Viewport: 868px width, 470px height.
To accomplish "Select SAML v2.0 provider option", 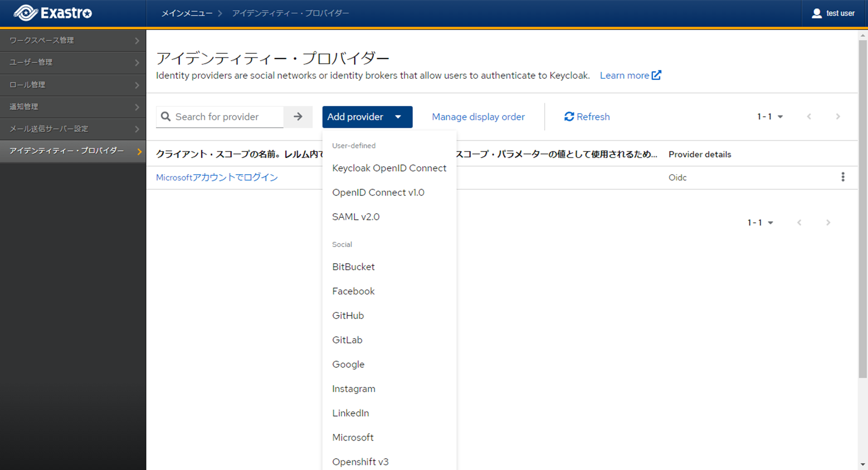I will tap(355, 217).
